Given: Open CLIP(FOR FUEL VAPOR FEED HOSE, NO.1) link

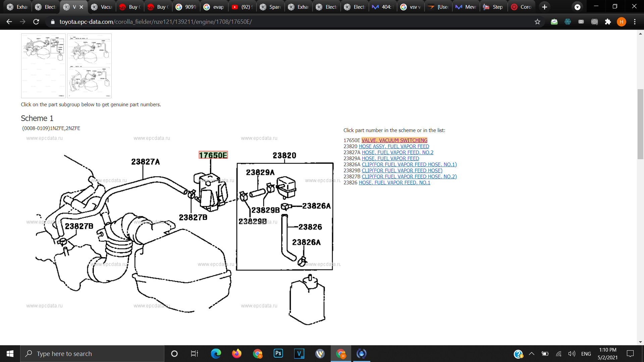Looking at the screenshot, I should tap(409, 165).
